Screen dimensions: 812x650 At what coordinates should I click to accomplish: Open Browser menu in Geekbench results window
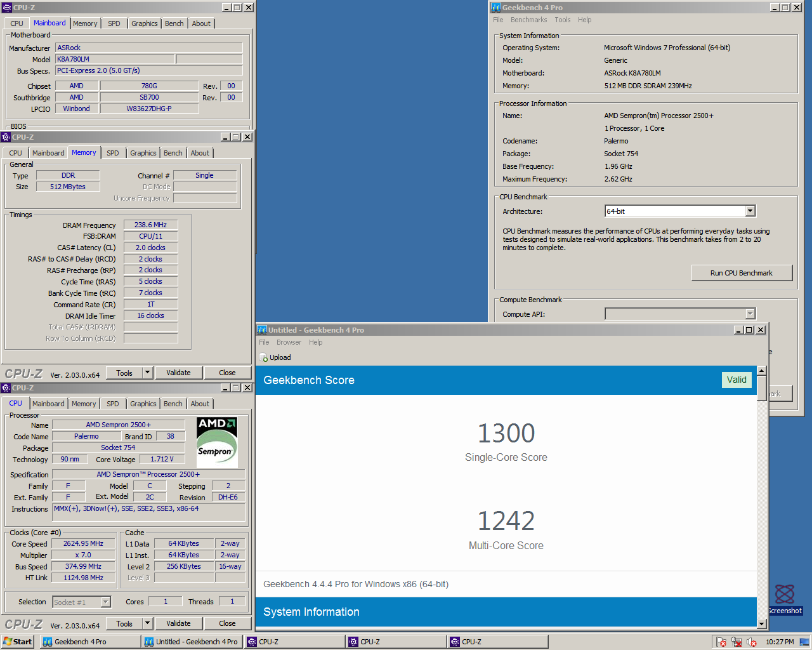coord(289,342)
